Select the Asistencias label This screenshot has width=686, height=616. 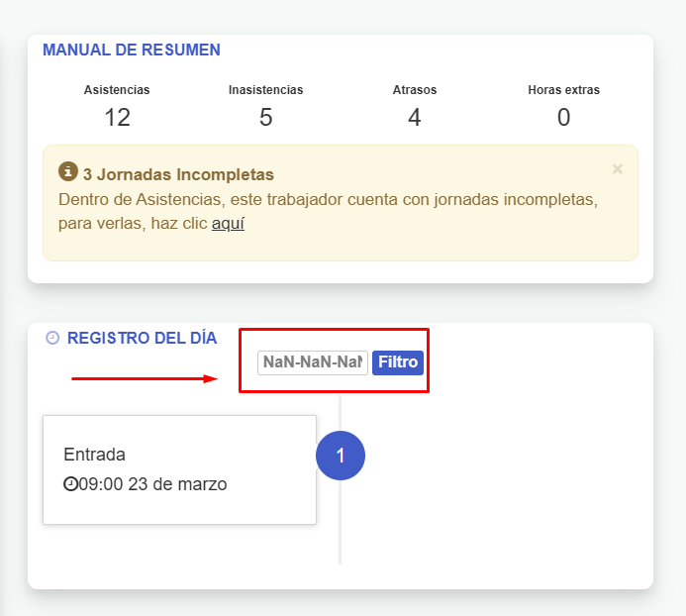[x=117, y=90]
